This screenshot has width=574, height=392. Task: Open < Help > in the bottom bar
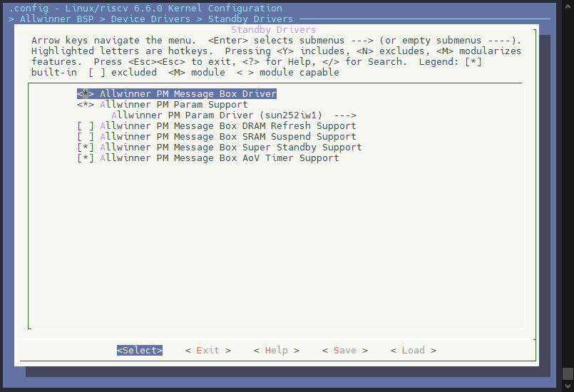(x=276, y=351)
